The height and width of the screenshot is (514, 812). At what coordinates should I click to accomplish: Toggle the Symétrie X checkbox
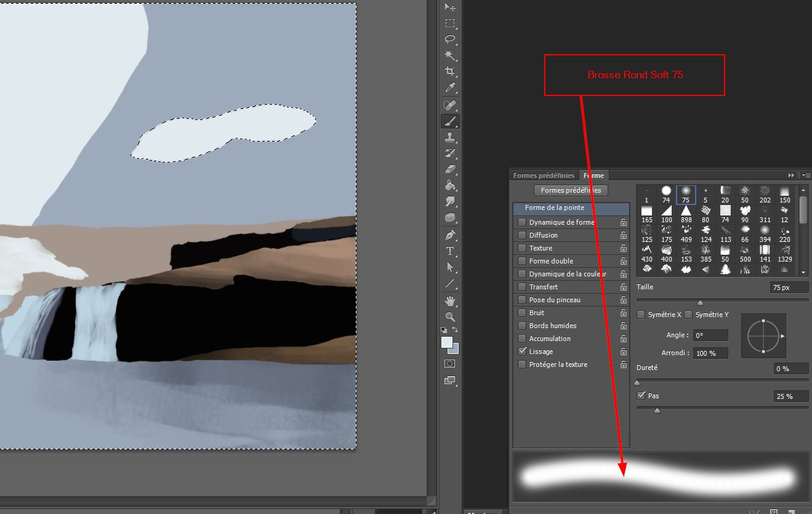coord(641,315)
